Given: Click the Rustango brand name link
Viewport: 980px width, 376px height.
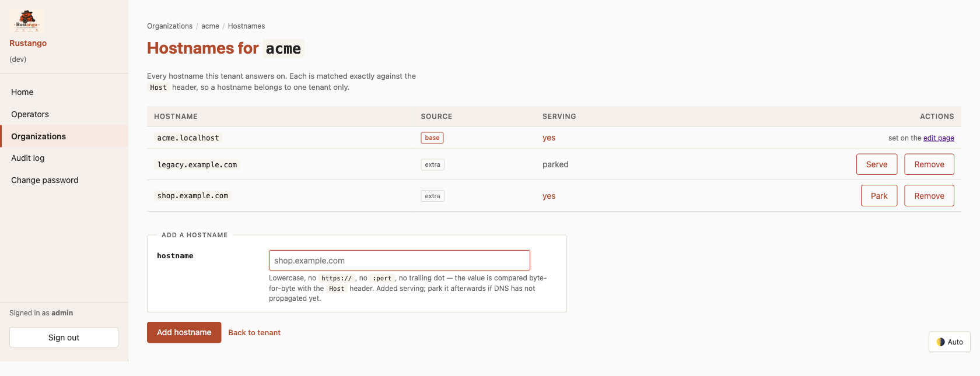Looking at the screenshot, I should [28, 43].
